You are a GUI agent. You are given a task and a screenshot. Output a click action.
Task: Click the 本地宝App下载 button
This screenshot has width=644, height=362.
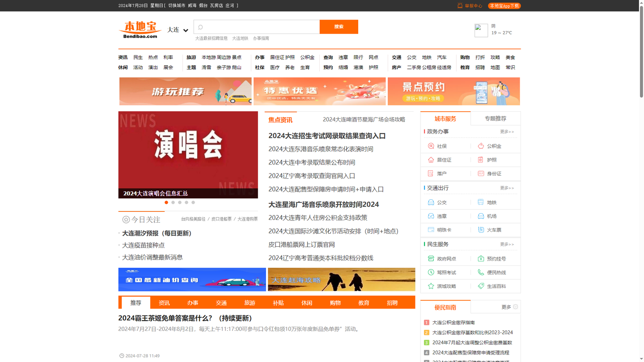point(504,6)
